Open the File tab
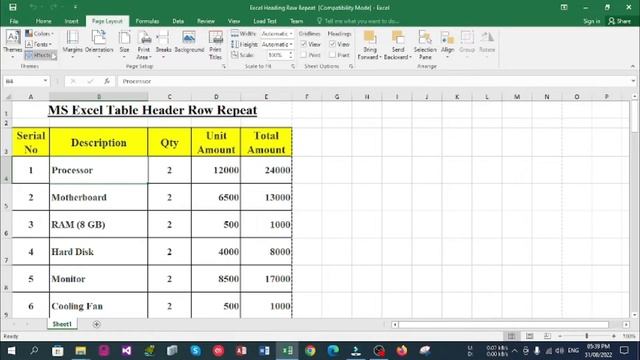 coord(13,21)
